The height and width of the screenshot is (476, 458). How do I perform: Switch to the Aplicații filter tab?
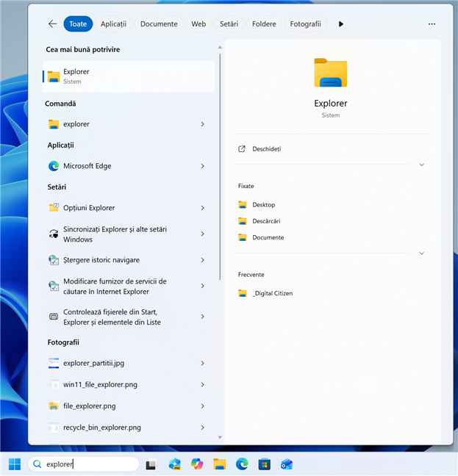click(113, 24)
